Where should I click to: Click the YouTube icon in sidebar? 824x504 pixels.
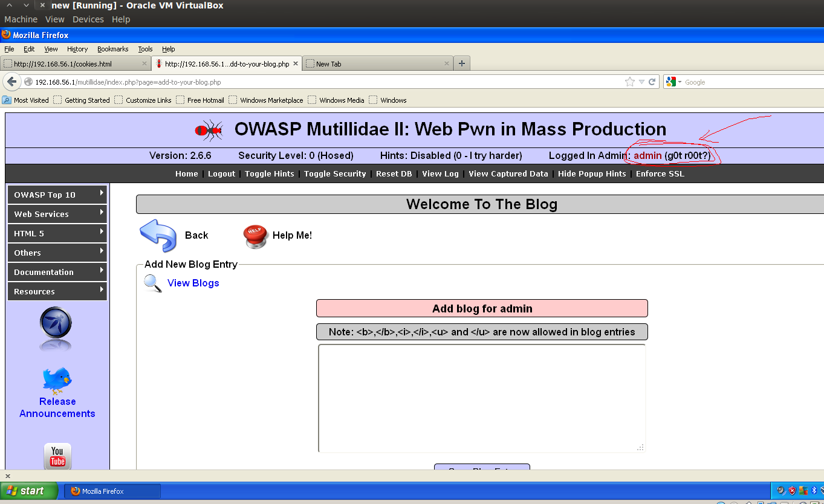(x=57, y=456)
